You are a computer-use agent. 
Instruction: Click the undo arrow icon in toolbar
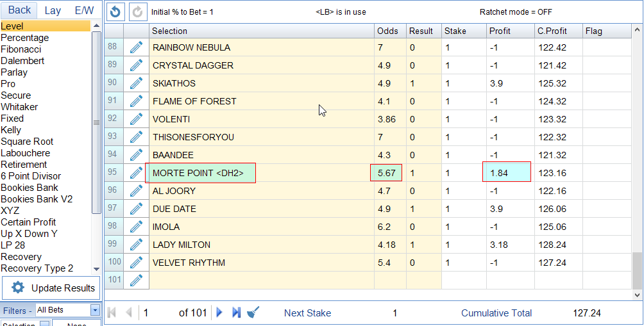pos(115,12)
